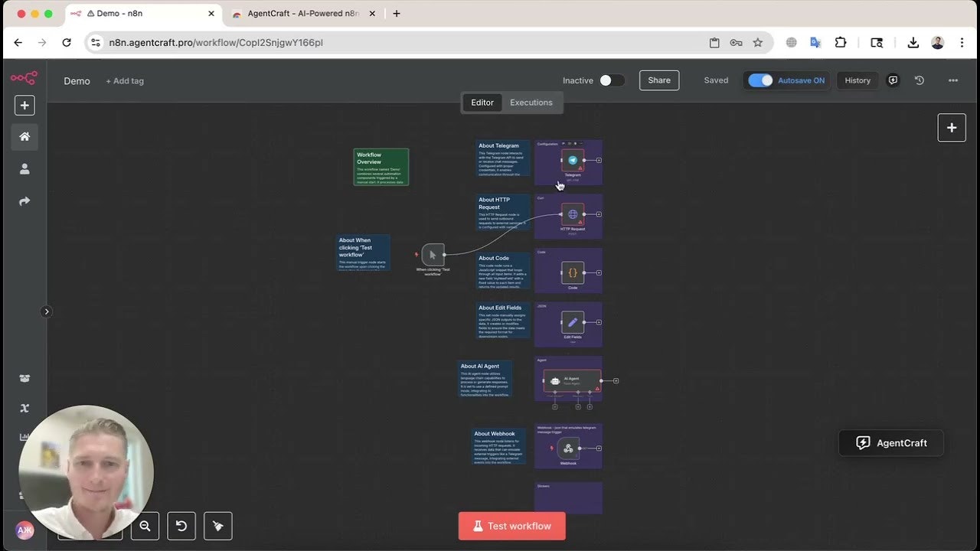Click Add tag next to the Demo workflow name
The image size is (980, 551).
[x=125, y=80]
